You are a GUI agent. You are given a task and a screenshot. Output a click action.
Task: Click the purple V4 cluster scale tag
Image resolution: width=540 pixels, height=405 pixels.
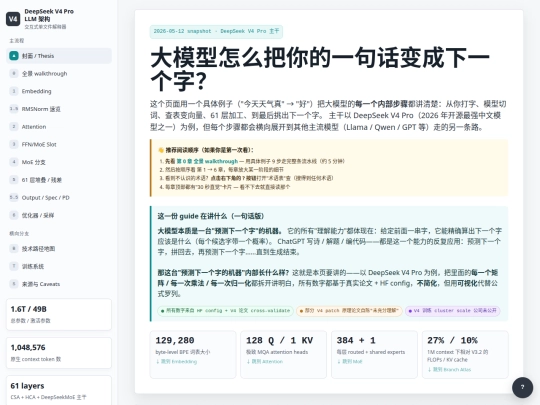coord(453,311)
